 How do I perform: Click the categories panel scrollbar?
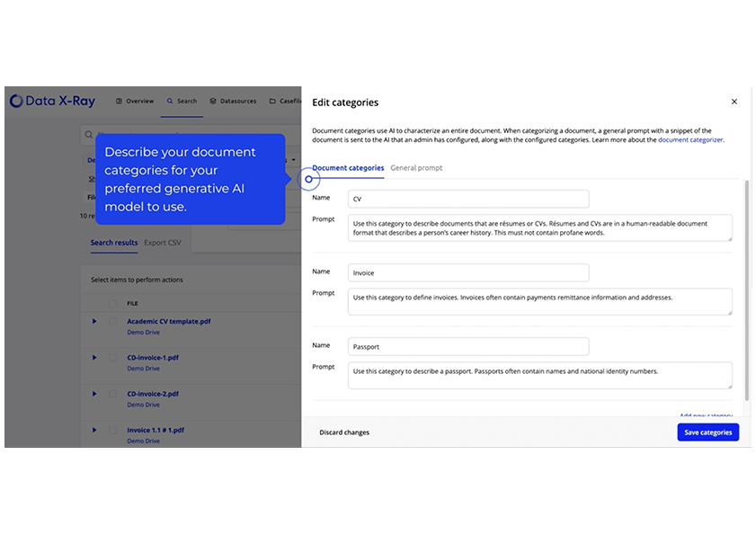tap(747, 290)
